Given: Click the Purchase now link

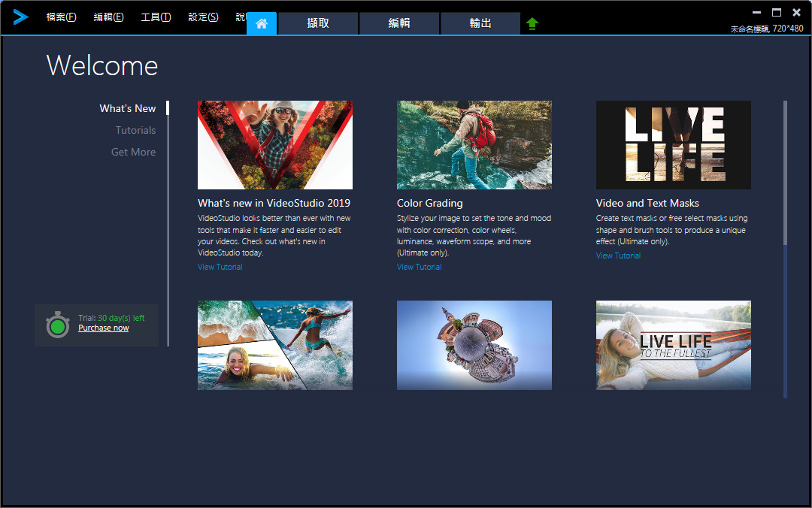Looking at the screenshot, I should pyautogui.click(x=104, y=328).
